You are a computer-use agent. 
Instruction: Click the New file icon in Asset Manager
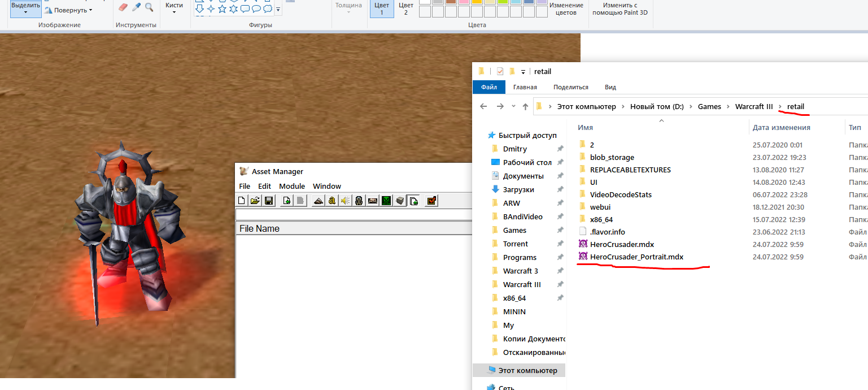click(x=242, y=200)
